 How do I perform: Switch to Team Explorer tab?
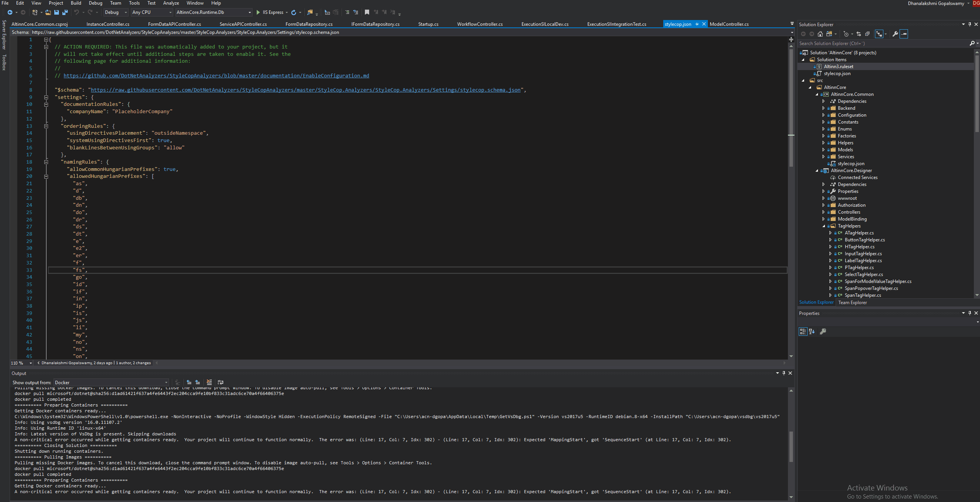coord(852,303)
